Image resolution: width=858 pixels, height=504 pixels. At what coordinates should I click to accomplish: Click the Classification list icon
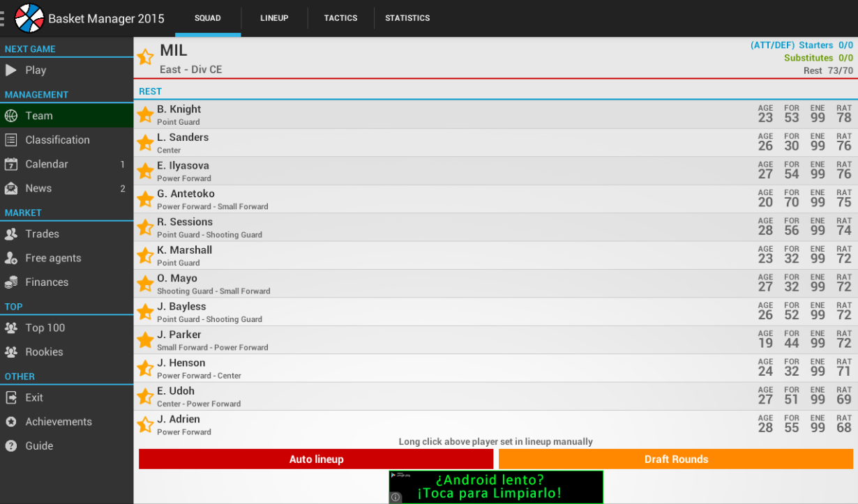[x=11, y=140]
